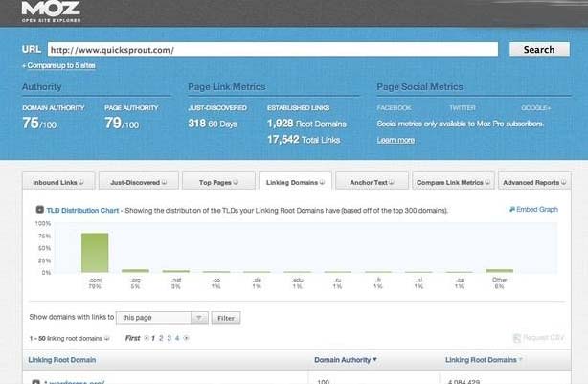The image size is (588, 384).
Task: Click the .com bar in TLD chart
Action: pos(94,253)
